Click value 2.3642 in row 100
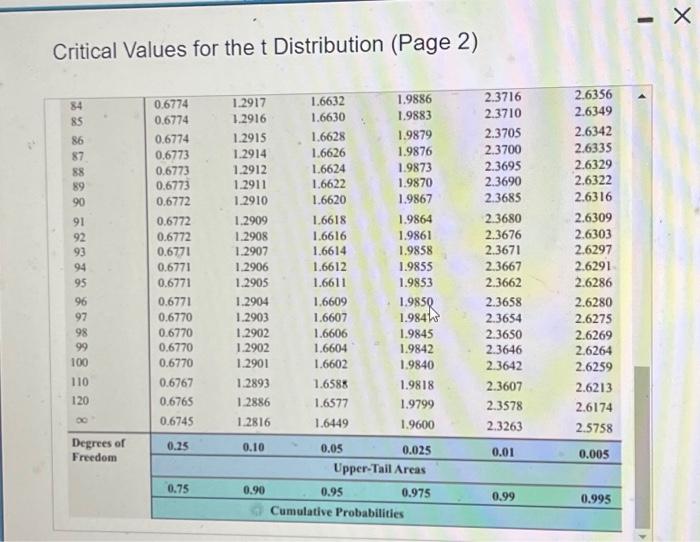This screenshot has width=700, height=542. click(x=504, y=366)
